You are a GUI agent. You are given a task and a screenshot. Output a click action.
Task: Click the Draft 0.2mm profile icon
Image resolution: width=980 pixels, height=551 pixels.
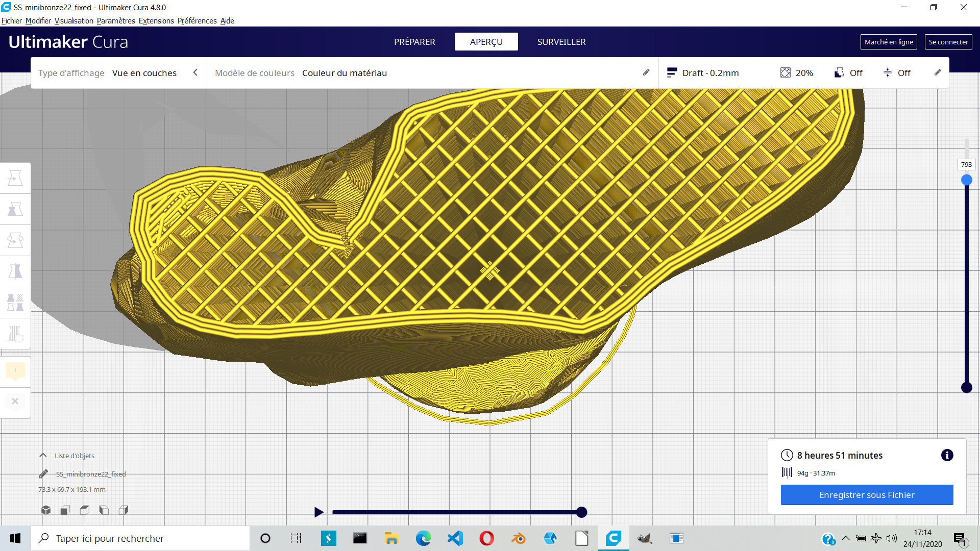click(672, 72)
